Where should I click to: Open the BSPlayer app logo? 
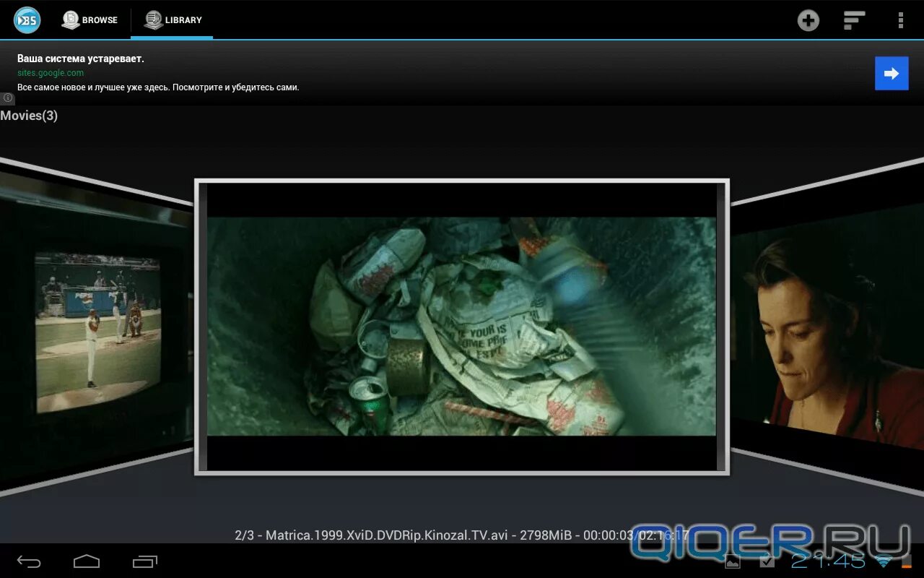tap(27, 20)
